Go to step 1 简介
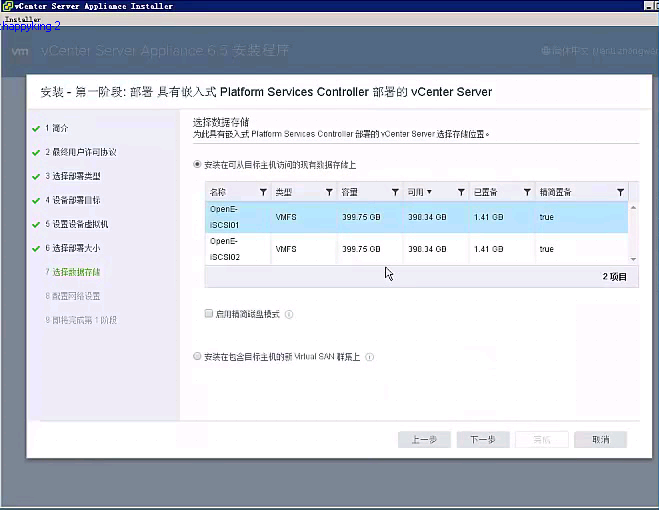659x510 pixels. click(x=56, y=128)
